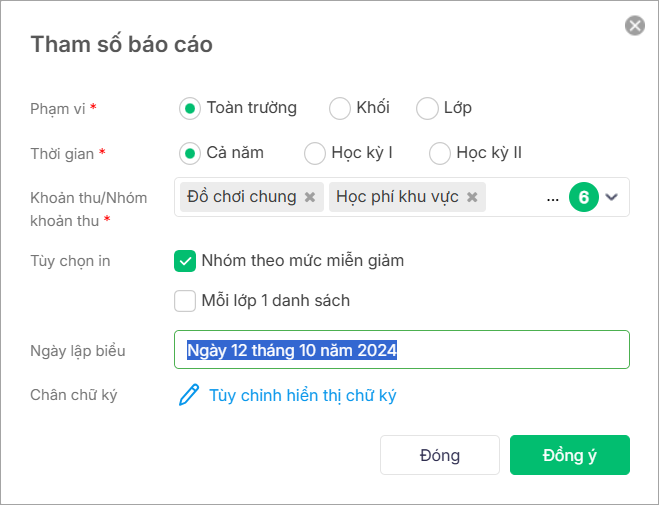Image resolution: width=659 pixels, height=505 pixels.
Task: Open the Khoản thu multi-select box
Action: [x=402, y=197]
